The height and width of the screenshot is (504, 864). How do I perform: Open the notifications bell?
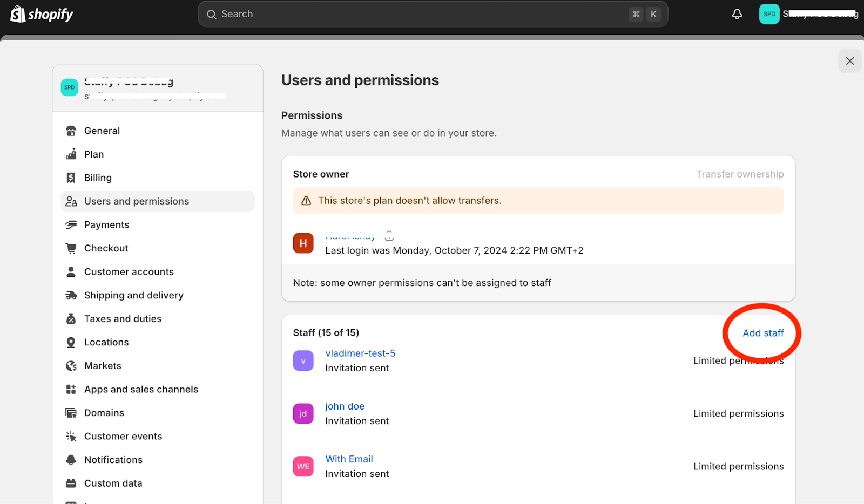(737, 14)
